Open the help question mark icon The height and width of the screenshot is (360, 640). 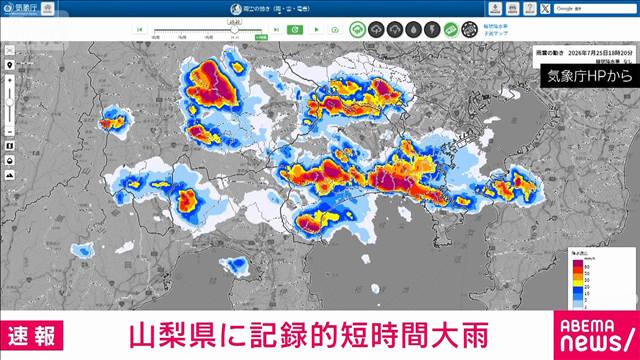point(530,8)
